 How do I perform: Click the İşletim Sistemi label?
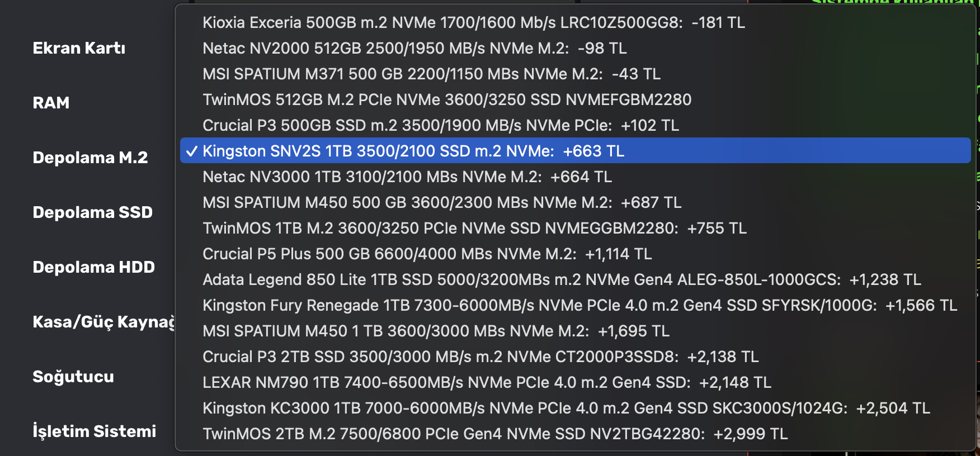point(94,431)
